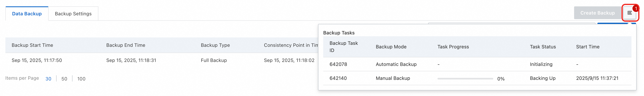Set items per page to 30
Screen dimensions: 644x96
point(48,79)
